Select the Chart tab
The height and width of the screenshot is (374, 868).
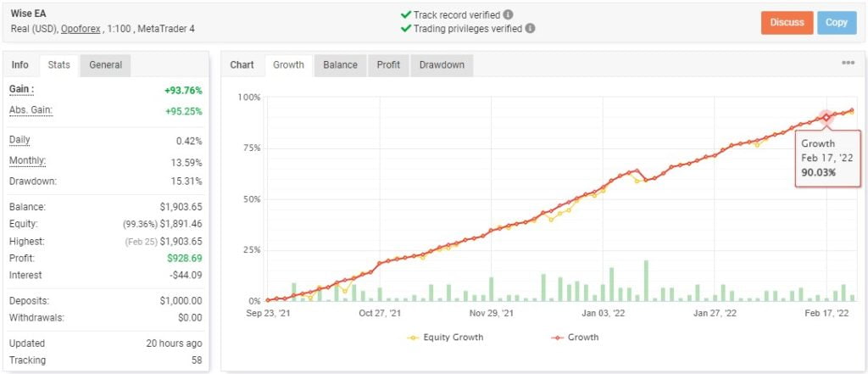242,64
